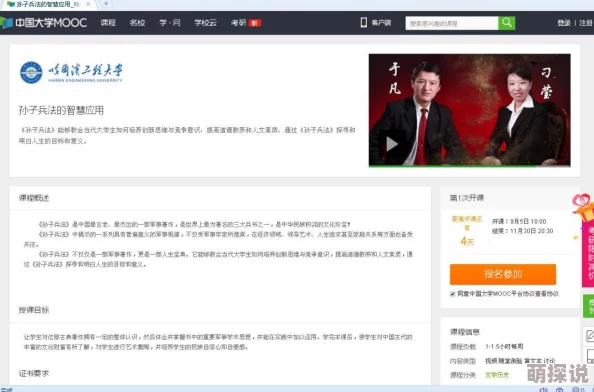Open the 课程 navigation item
This screenshot has width=594, height=392.
pos(108,23)
